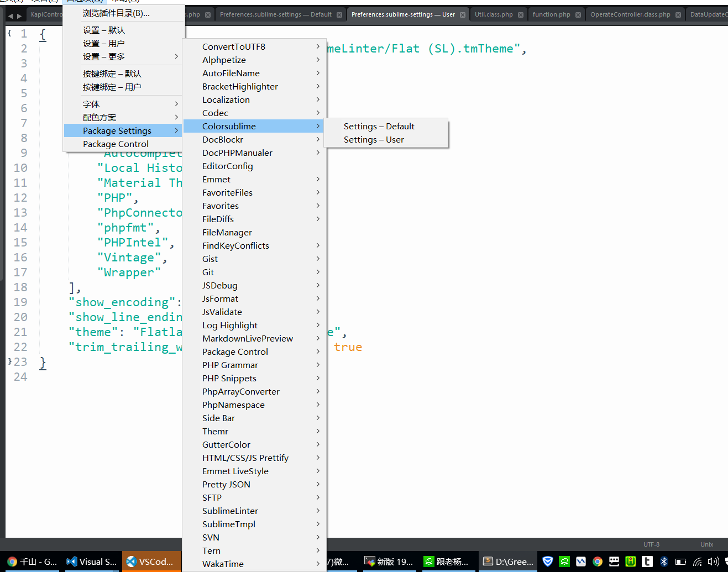Expand the AutoFileName submenu
Viewport: 728px width, 572px height.
coord(254,73)
